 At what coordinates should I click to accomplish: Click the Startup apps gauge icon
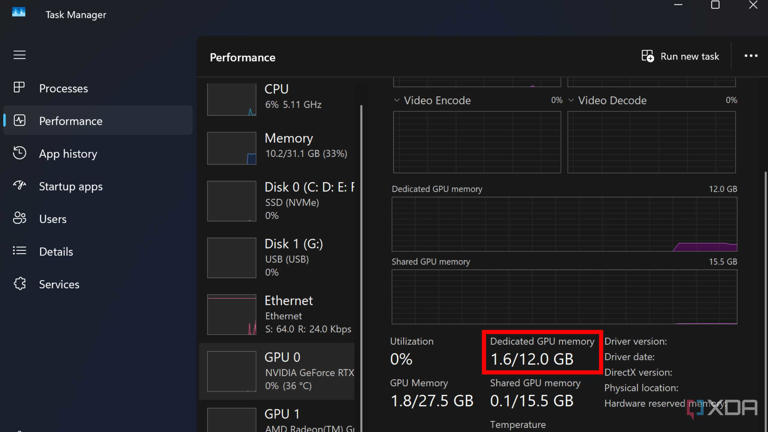[19, 186]
